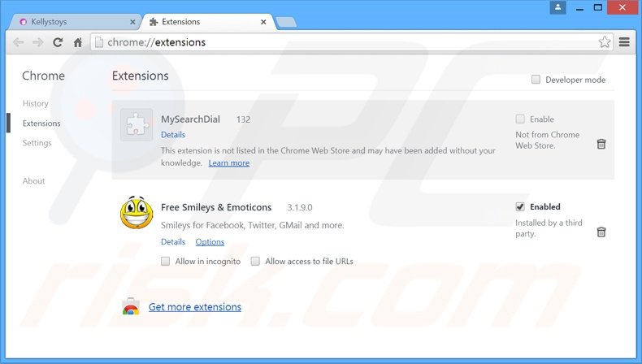Screen dimensions: 642x364
Task: Click the Chrome sidebar heading
Action: click(x=43, y=76)
